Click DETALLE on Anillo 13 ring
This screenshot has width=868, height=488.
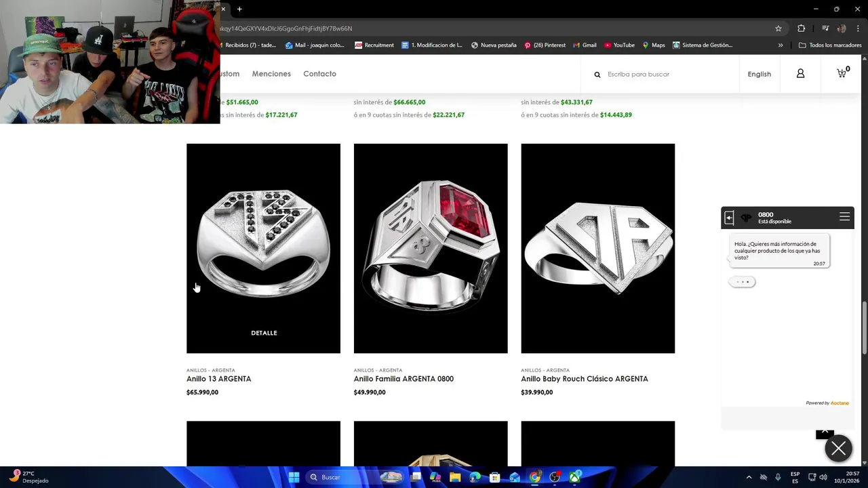[x=264, y=333]
